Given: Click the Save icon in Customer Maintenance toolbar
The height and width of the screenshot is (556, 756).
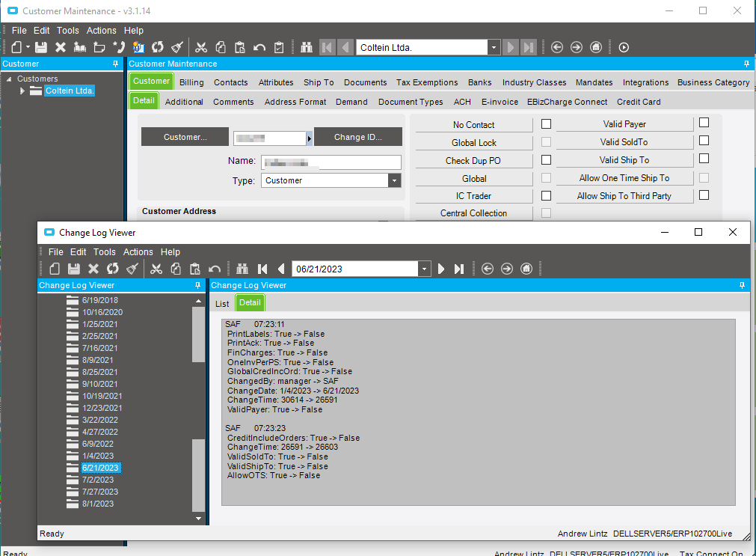Looking at the screenshot, I should [41, 47].
